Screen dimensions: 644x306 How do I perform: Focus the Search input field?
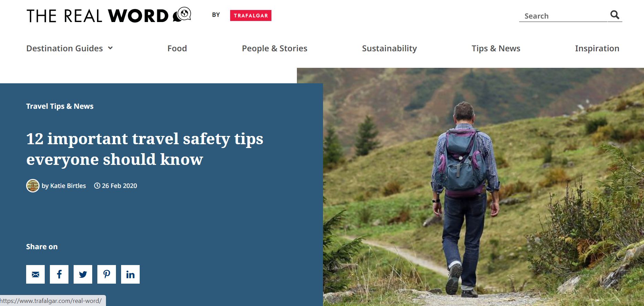(563, 16)
